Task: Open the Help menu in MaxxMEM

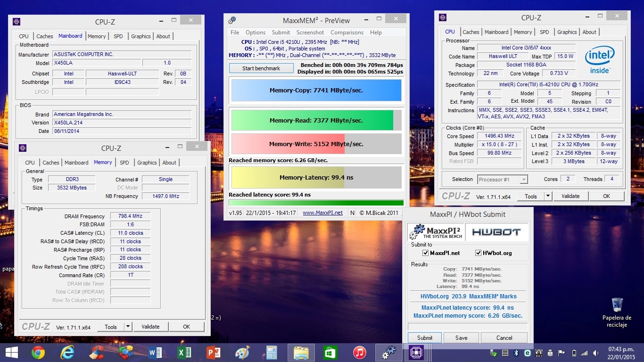Action: point(376,33)
